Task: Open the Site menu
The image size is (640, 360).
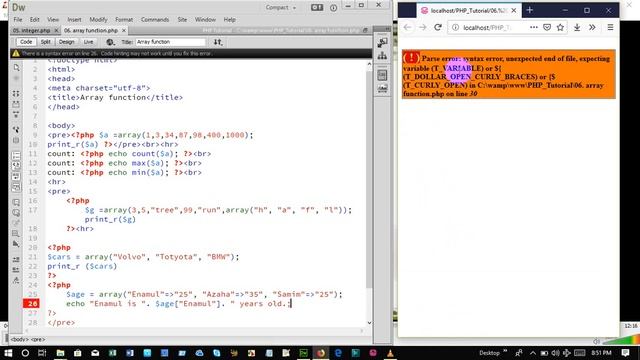Action: [x=182, y=20]
